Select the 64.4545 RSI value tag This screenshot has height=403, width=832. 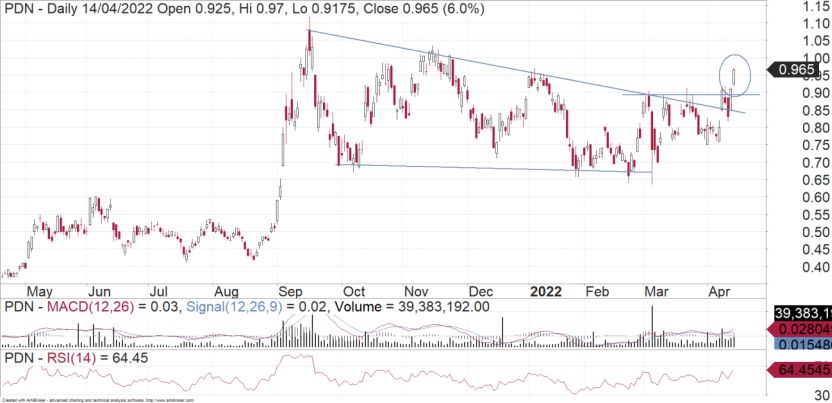[x=800, y=370]
